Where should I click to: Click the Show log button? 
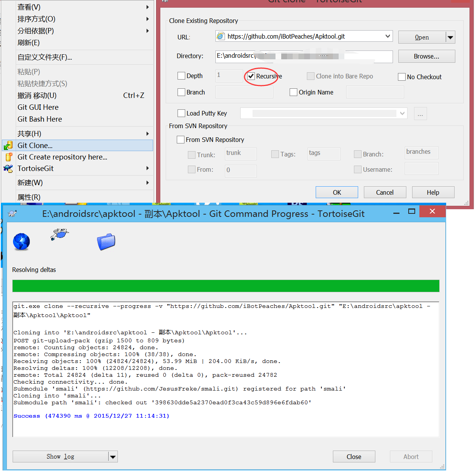coord(60,457)
